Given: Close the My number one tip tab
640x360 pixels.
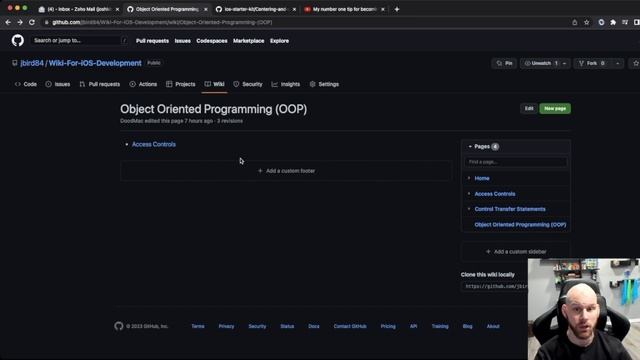Looking at the screenshot, I should point(383,9).
